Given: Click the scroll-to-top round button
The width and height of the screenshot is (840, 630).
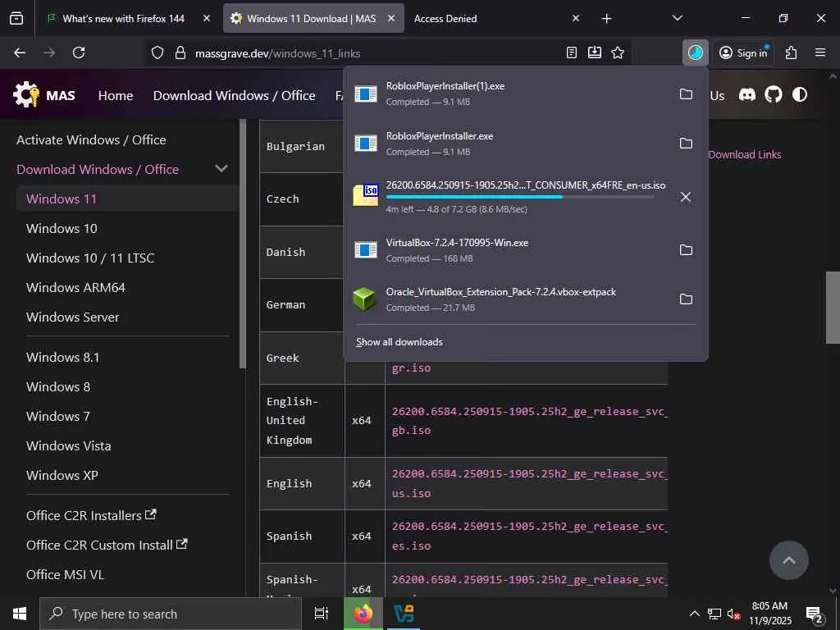Looking at the screenshot, I should click(x=788, y=559).
